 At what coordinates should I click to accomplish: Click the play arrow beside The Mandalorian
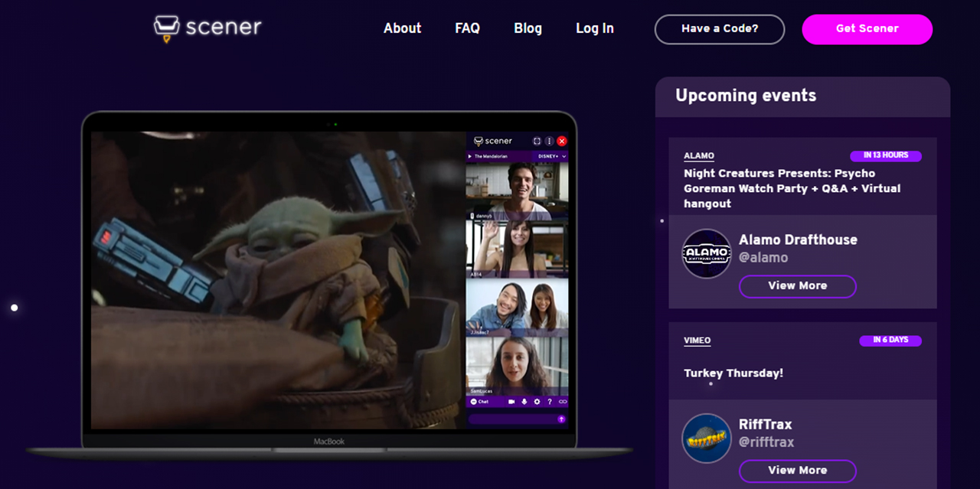(470, 156)
